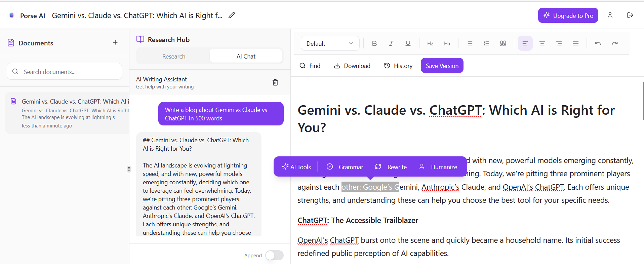Screen dimensions: 644x264
Task: Click the user prompt chat bubble
Action: tap(221, 114)
